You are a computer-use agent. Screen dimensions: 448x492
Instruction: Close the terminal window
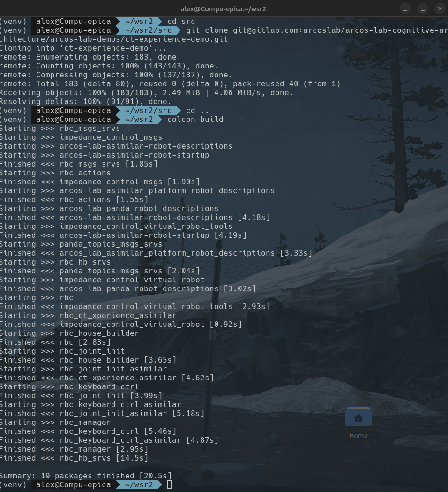[439, 8]
